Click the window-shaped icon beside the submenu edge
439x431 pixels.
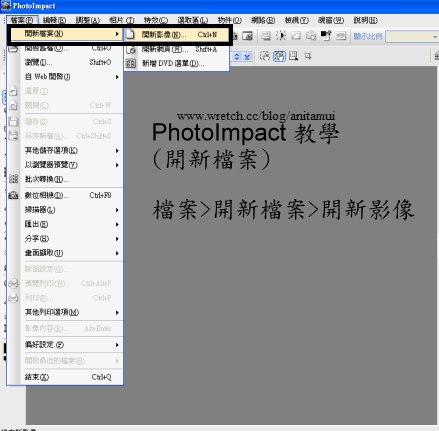tap(247, 36)
